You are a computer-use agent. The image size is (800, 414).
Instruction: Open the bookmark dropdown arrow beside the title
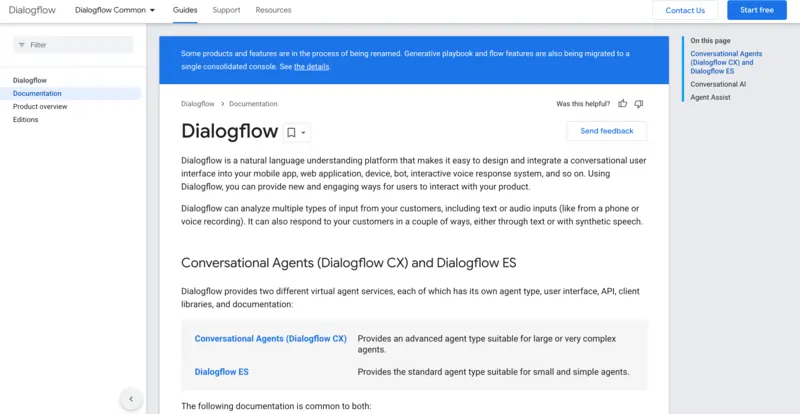pos(304,133)
